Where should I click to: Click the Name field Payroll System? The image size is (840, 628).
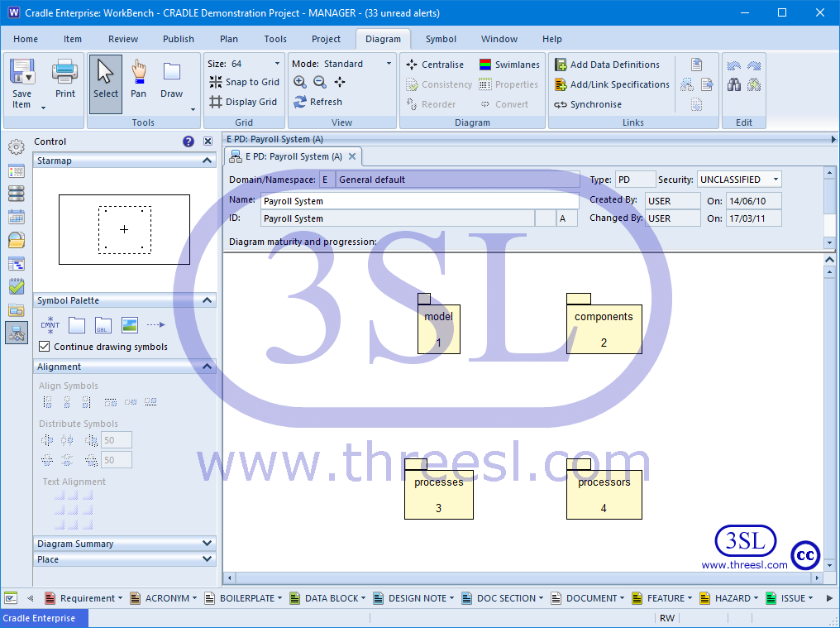point(419,201)
